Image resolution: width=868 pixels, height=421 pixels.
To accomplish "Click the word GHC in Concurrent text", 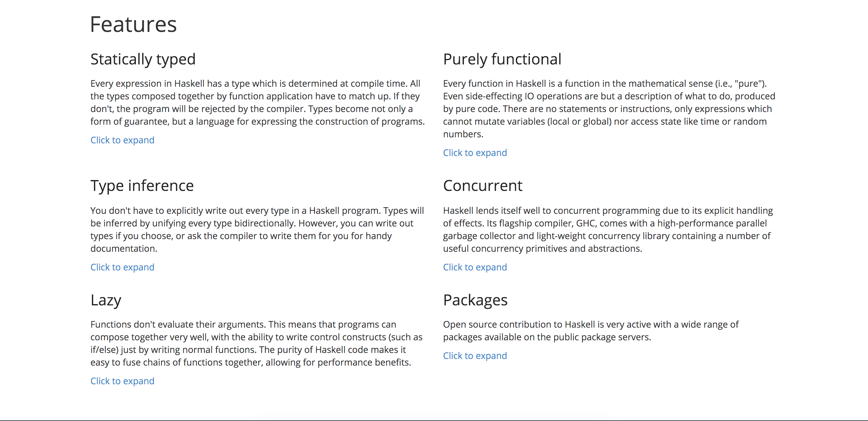I will pyautogui.click(x=586, y=223).
